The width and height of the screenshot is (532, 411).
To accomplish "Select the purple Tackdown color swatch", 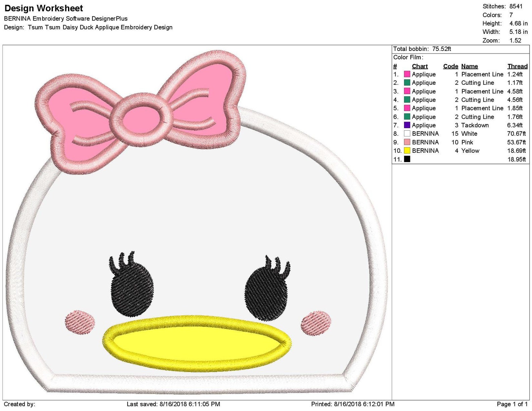I will tap(407, 125).
